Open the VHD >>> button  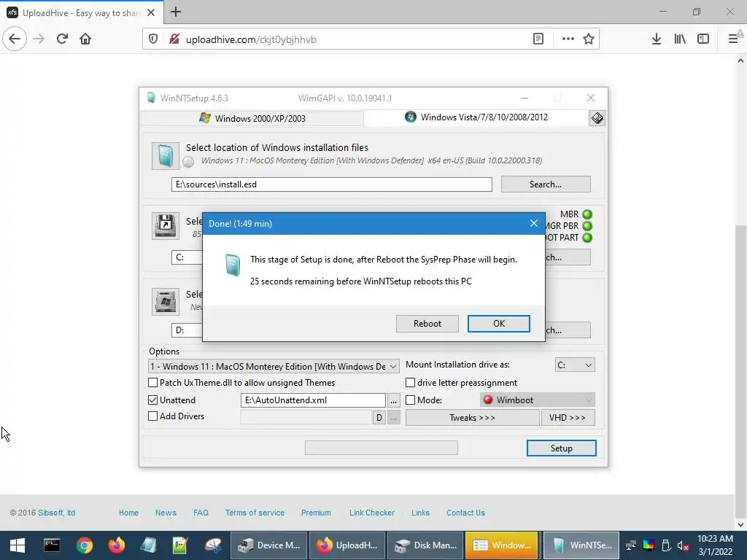[568, 418]
